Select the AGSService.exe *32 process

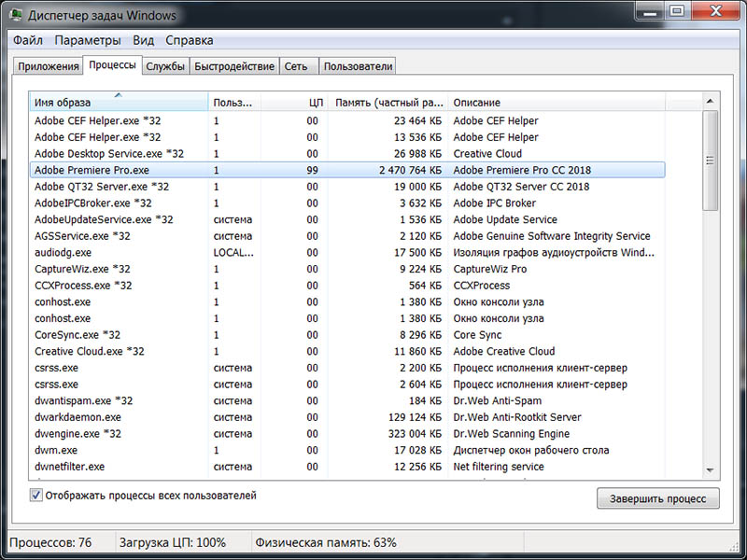point(347,236)
